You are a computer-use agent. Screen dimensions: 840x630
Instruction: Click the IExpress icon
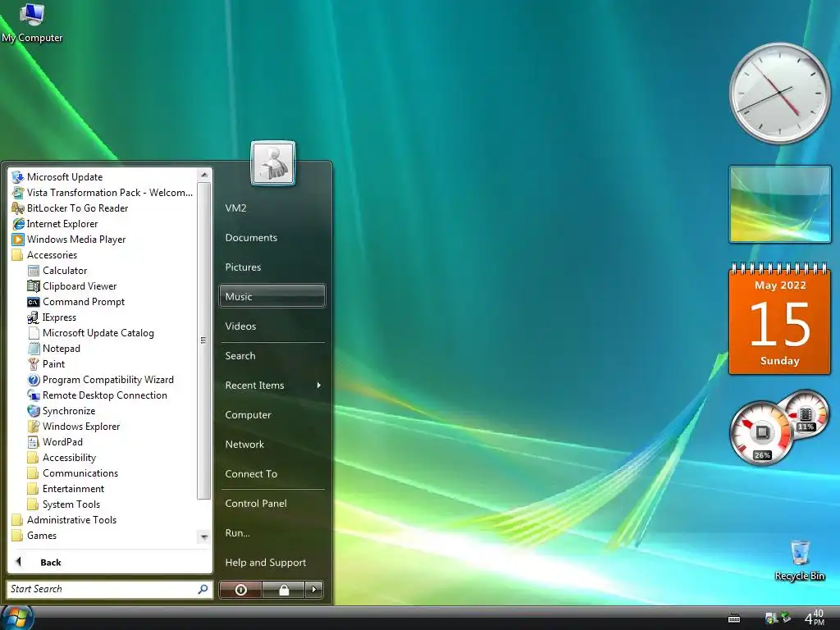(x=33, y=317)
